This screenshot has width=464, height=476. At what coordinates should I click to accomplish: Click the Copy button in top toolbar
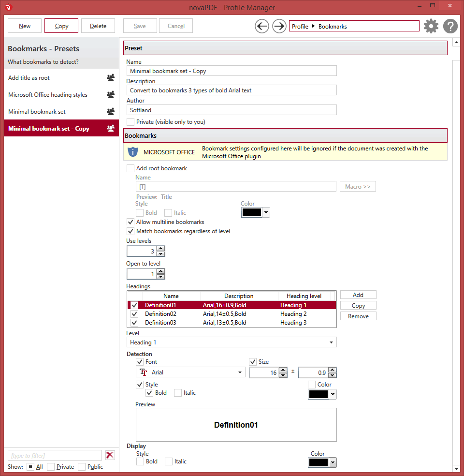(x=61, y=26)
